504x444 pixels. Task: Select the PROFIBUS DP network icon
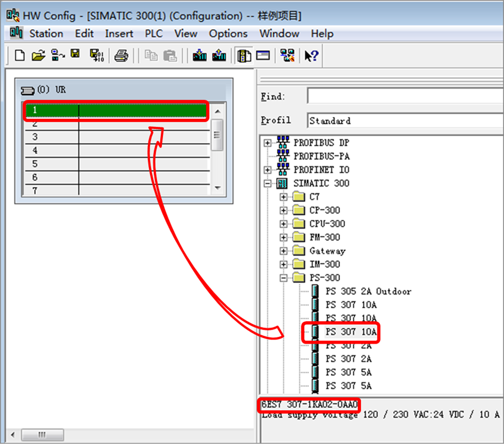283,142
